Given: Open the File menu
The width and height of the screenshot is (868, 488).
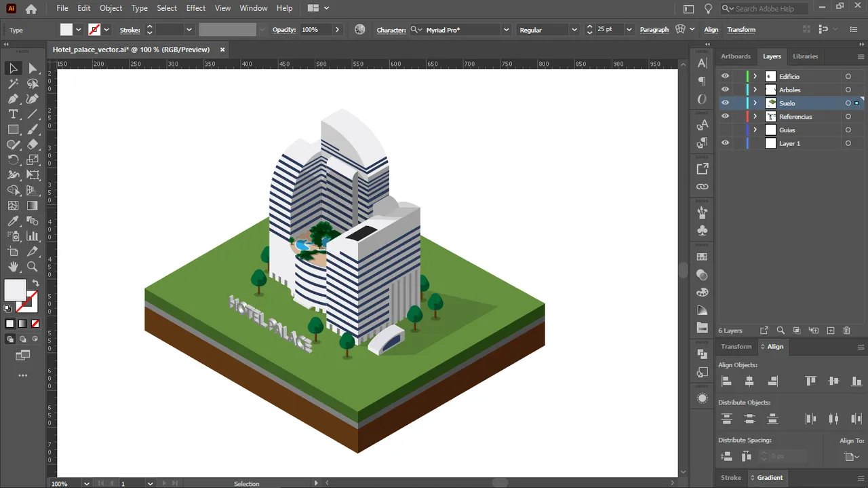Looking at the screenshot, I should pyautogui.click(x=62, y=8).
